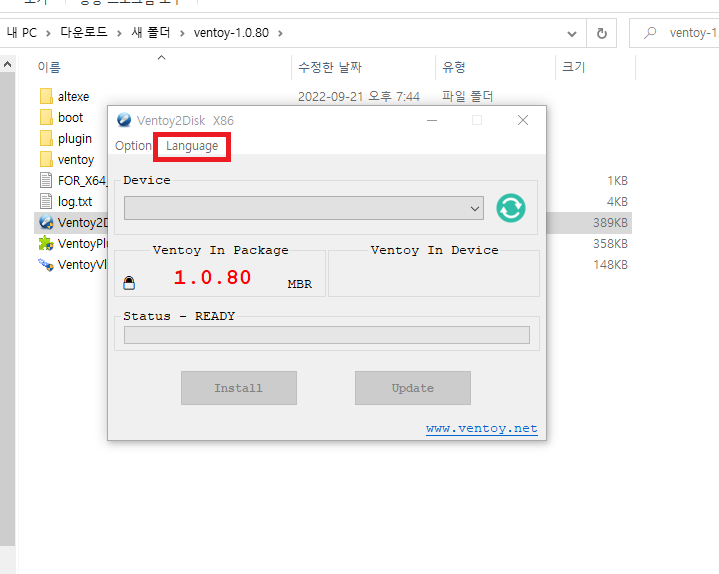Image resolution: width=719 pixels, height=574 pixels.
Task: Click the altexe folder name
Action: tap(73, 97)
